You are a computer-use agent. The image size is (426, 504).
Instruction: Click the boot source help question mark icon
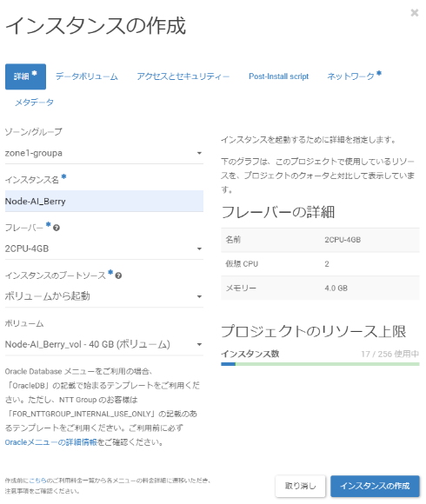(118, 275)
